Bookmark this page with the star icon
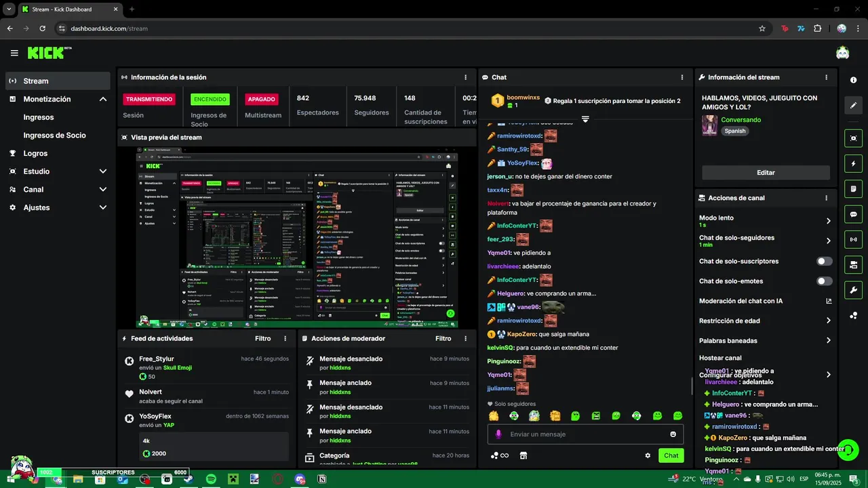 point(762,28)
